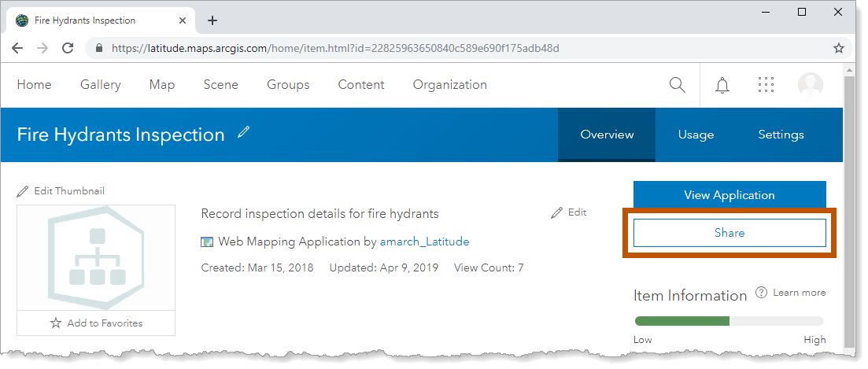This screenshot has width=868, height=369.
Task: Open the app launcher grid
Action: tap(766, 85)
